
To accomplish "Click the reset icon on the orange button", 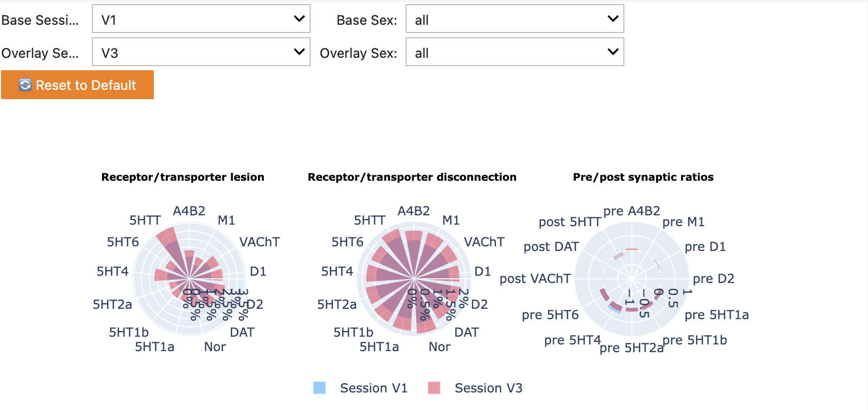I will pyautogui.click(x=24, y=85).
